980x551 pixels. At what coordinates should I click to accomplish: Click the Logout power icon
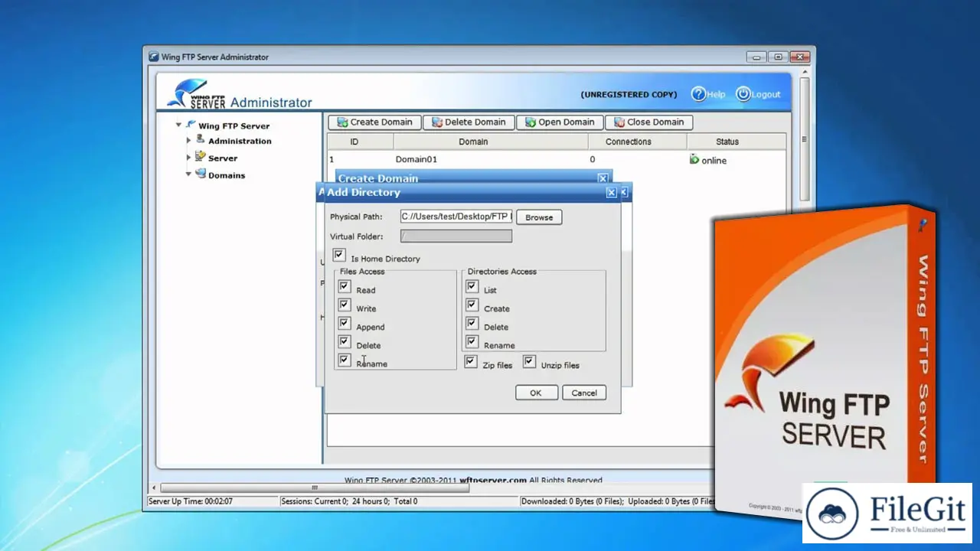(x=743, y=94)
